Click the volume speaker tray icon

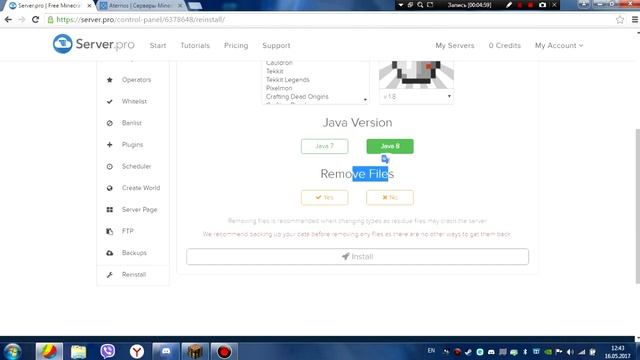[570, 352]
